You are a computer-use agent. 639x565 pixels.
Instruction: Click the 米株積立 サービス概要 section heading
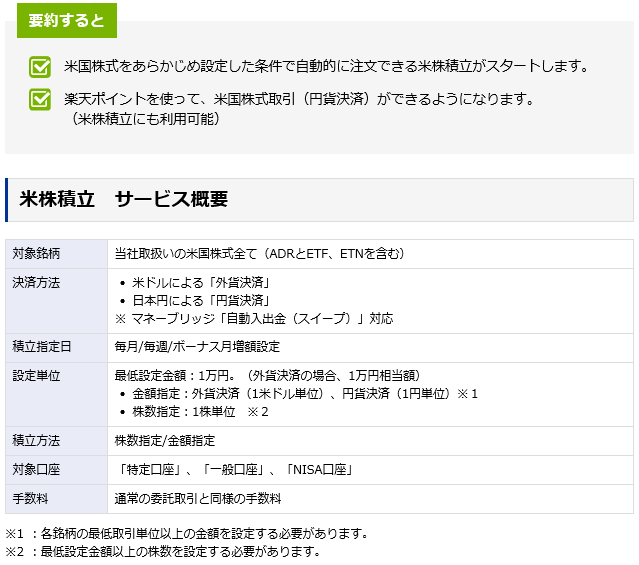tap(124, 199)
